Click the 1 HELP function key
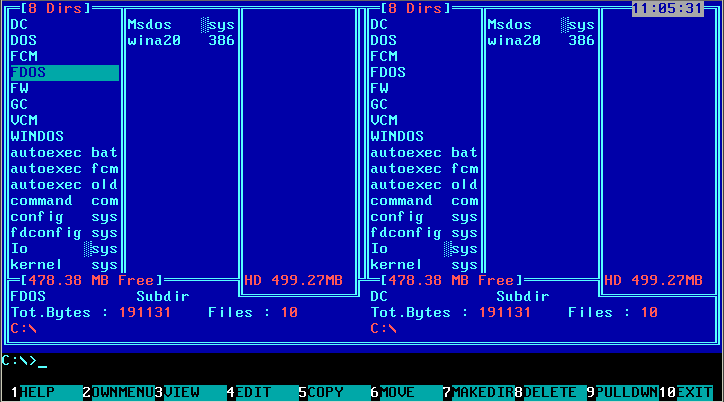 (45, 392)
